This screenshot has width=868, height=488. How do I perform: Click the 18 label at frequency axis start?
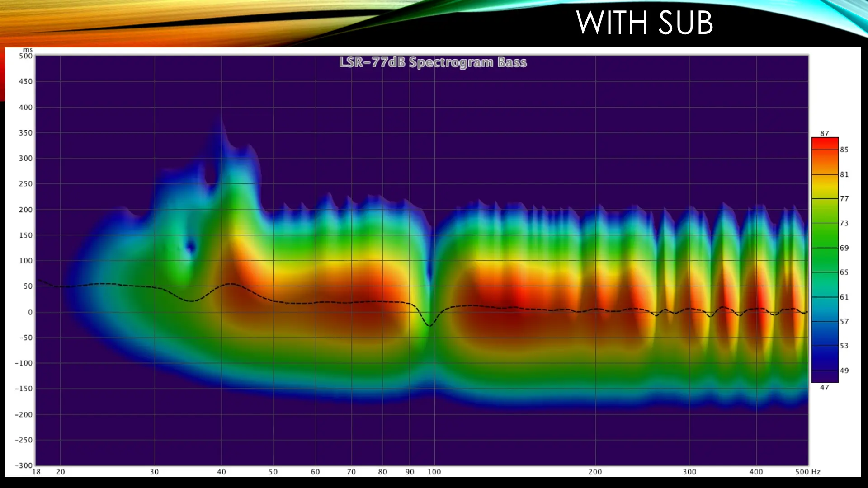point(36,472)
